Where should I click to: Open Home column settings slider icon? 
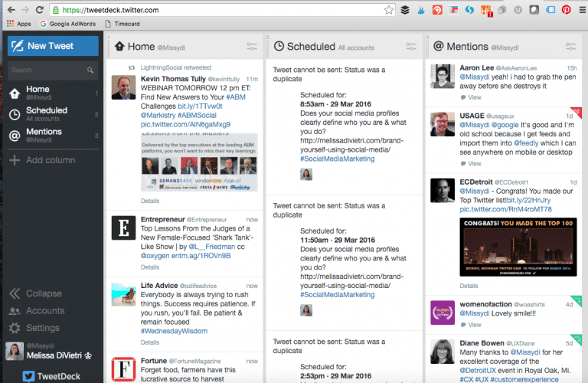[x=252, y=47]
